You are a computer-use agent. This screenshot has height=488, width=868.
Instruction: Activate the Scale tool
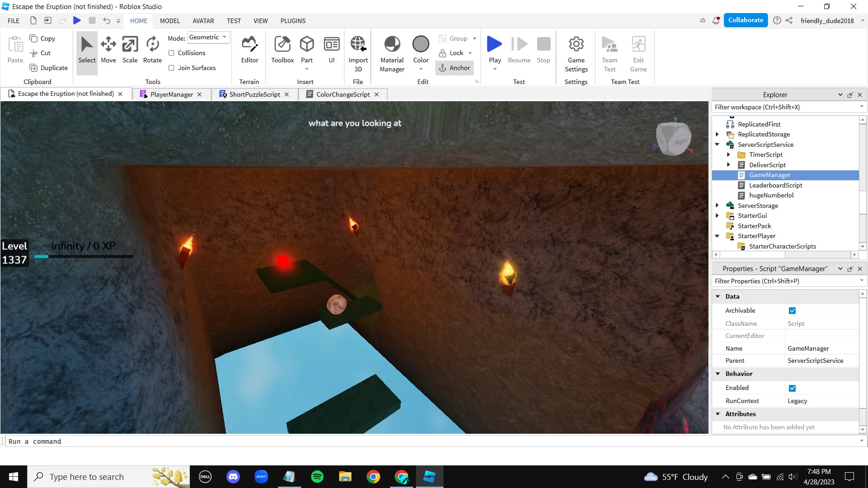coord(130,50)
